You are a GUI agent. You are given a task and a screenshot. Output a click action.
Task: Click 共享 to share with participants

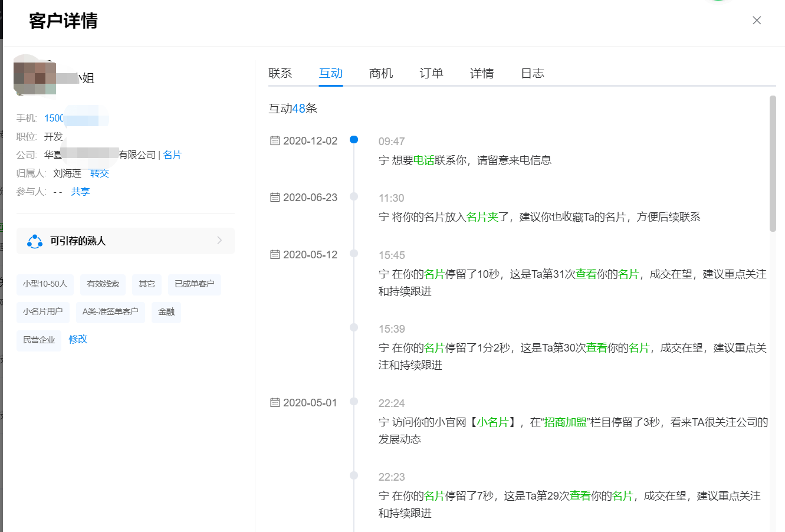tap(80, 192)
